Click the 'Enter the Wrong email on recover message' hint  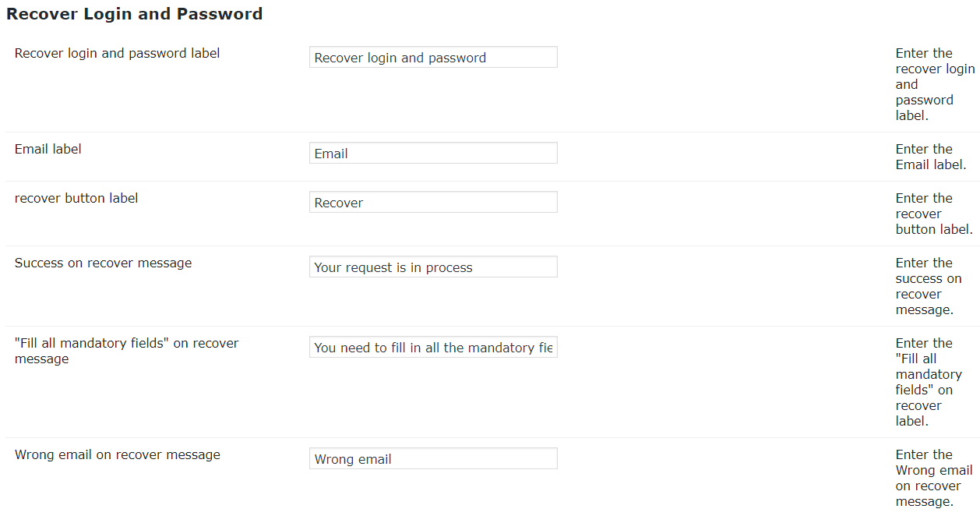pos(933,478)
